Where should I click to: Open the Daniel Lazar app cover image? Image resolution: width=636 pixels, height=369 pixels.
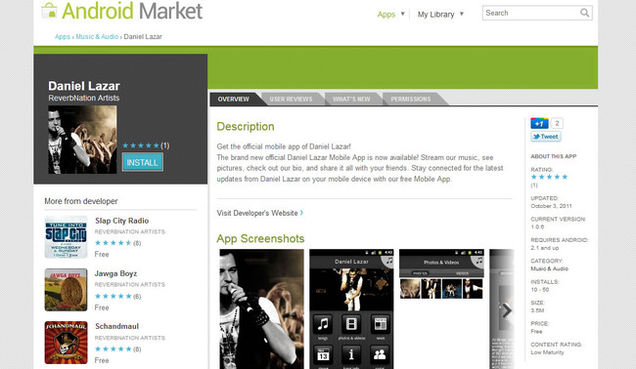82,140
